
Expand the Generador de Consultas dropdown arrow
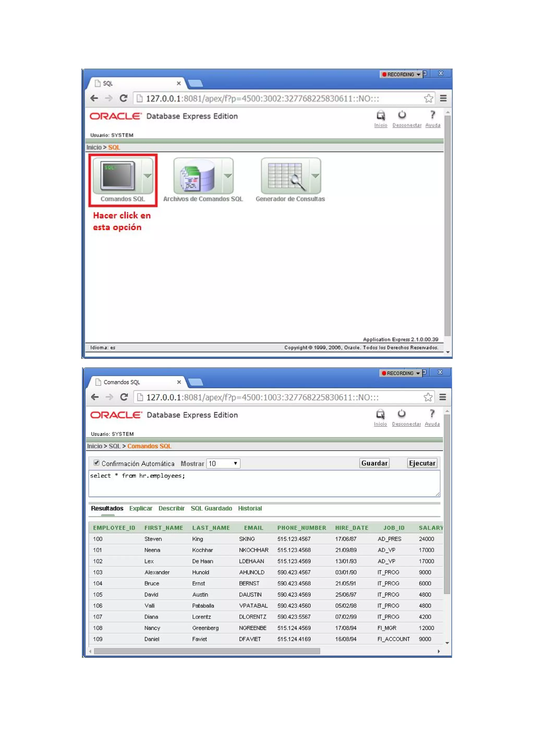[315, 176]
